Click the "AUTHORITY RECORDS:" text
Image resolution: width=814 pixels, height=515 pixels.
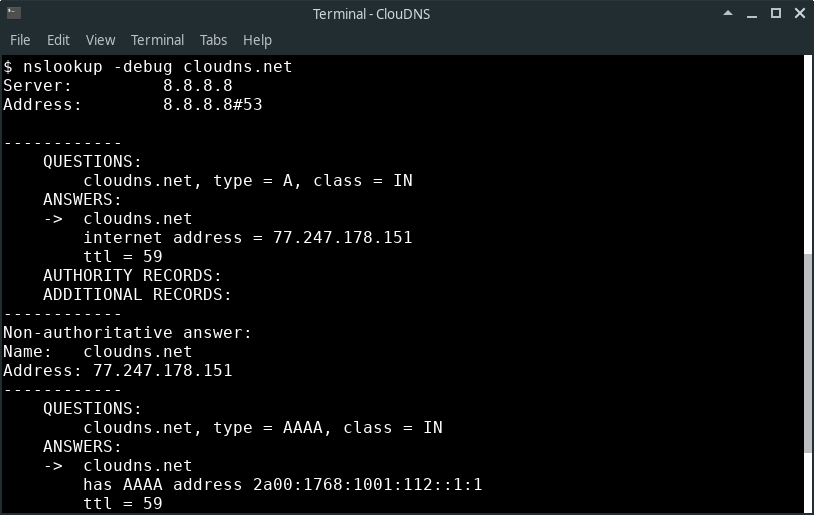[x=132, y=276]
